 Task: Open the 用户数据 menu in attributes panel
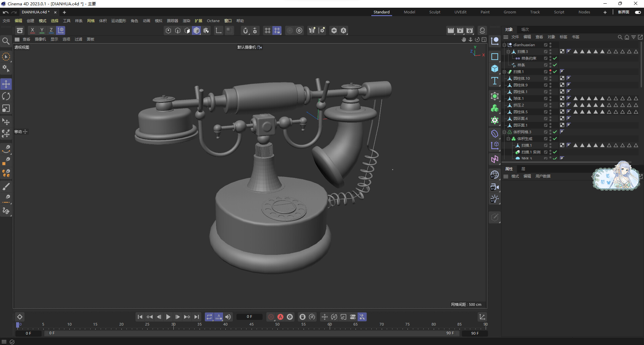click(x=543, y=176)
